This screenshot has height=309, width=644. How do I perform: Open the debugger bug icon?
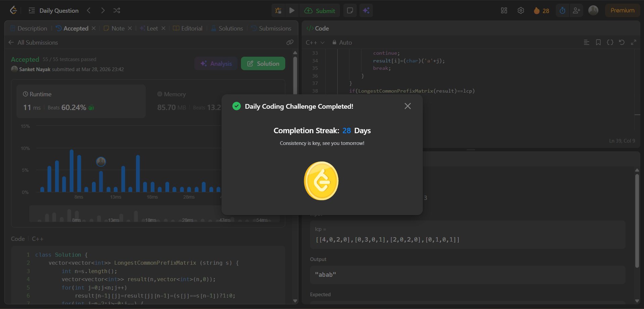pos(278,10)
